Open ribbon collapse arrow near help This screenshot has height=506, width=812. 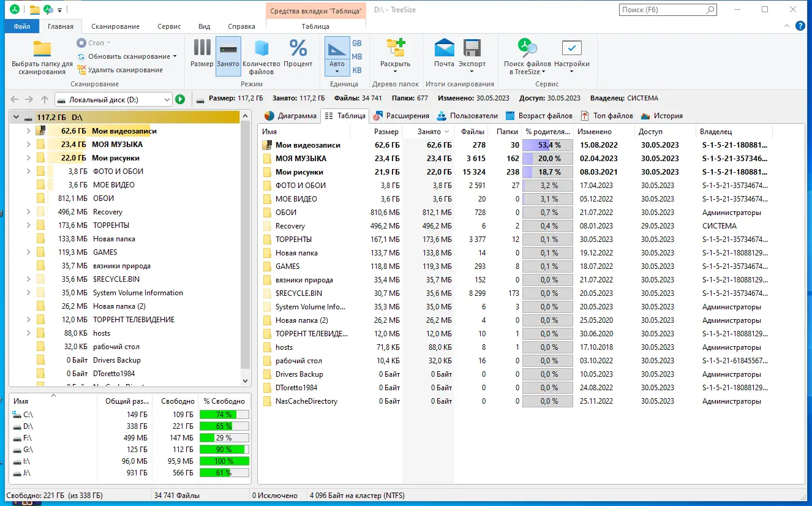788,26
